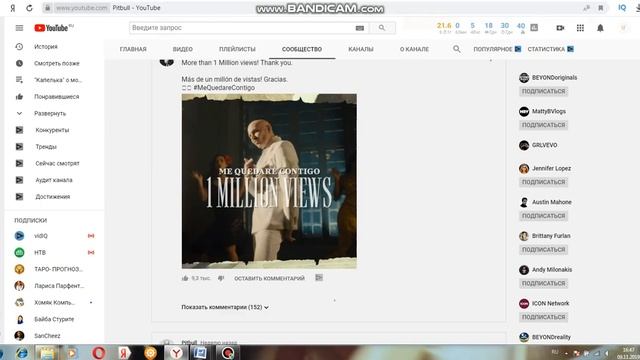Screen dimensions: 640x360
Task: Open the 1 Million Views post image
Action: click(x=269, y=181)
